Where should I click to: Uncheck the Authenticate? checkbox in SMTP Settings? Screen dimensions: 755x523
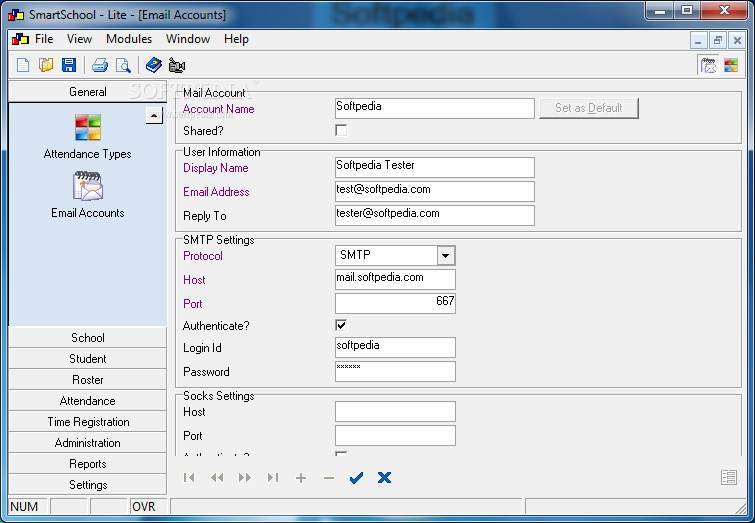[x=341, y=326]
